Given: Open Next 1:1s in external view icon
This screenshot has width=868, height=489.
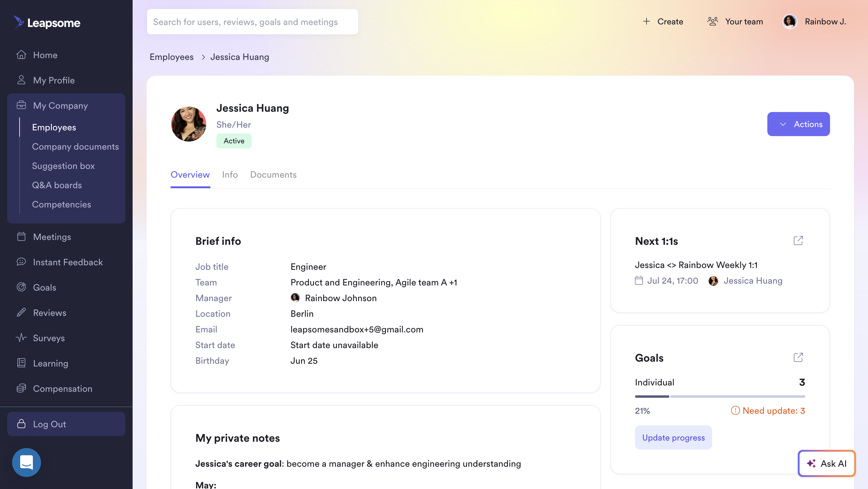Looking at the screenshot, I should tap(798, 240).
